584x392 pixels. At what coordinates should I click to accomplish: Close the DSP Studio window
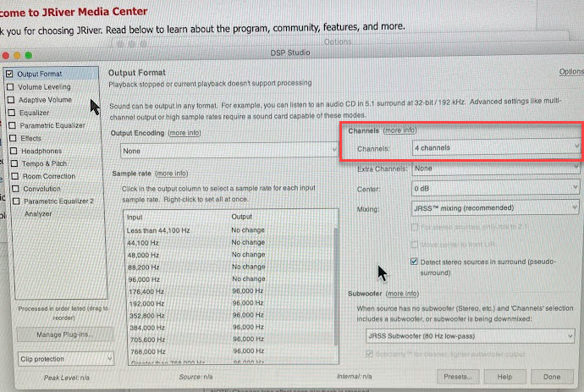(6, 56)
